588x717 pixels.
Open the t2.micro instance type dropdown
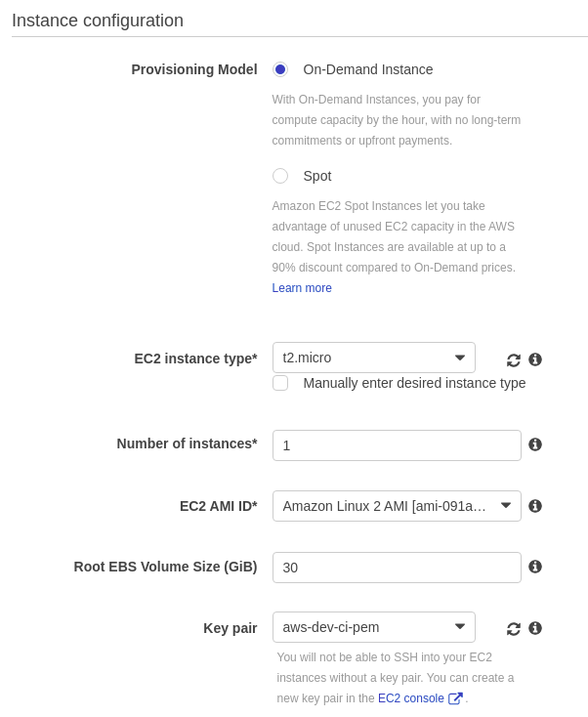point(373,358)
